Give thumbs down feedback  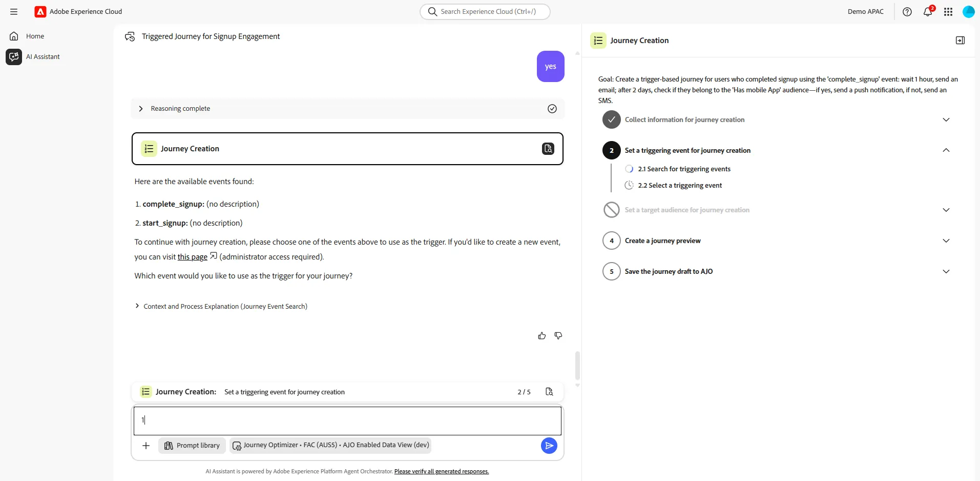coord(558,336)
